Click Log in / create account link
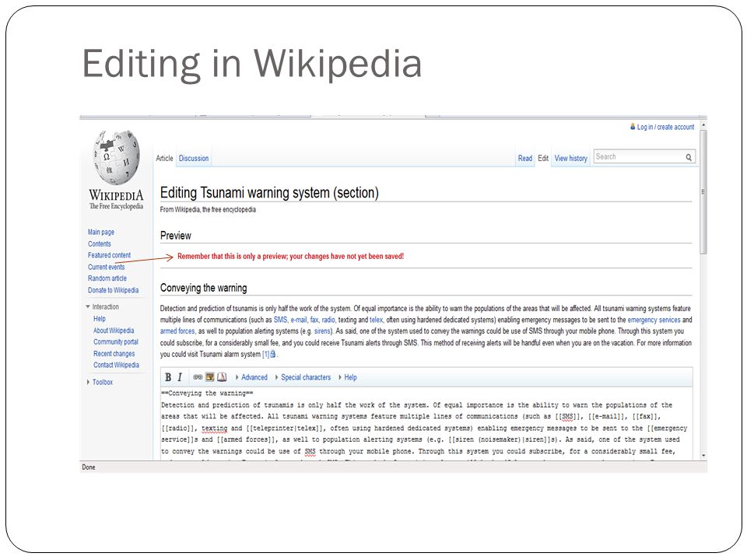This screenshot has height=560, width=747. (665, 127)
